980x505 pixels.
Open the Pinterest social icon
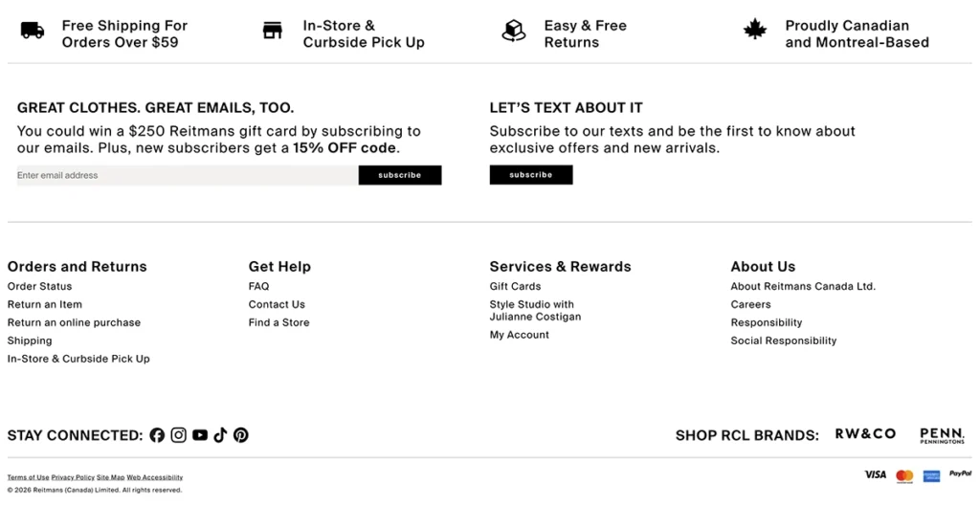tap(241, 435)
